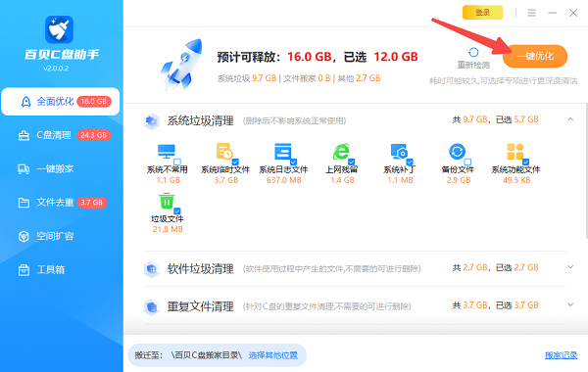Screen dimensions: 588x372
Task: Click the 24.3 GB badge on C盘清理
Action: pos(94,135)
